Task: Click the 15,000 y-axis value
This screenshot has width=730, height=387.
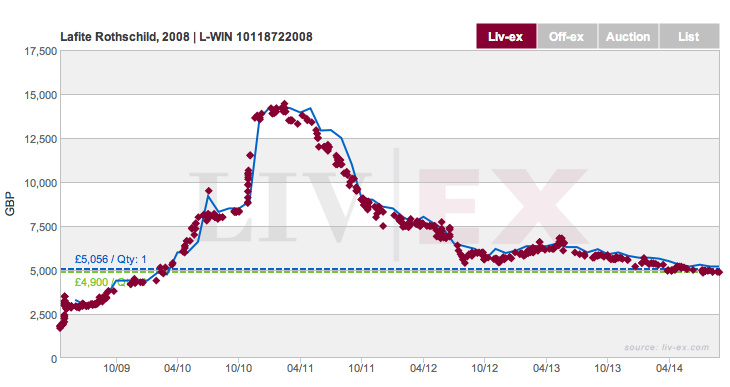Action: tap(41, 95)
